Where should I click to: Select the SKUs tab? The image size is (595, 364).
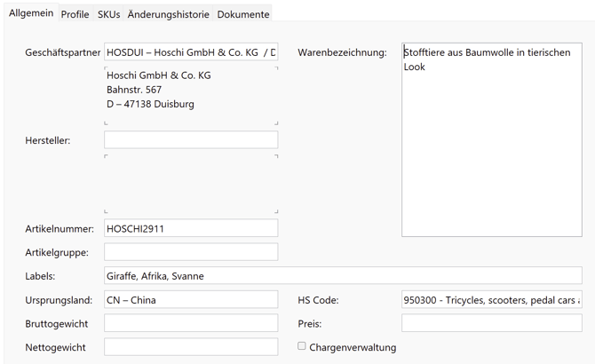click(x=108, y=14)
